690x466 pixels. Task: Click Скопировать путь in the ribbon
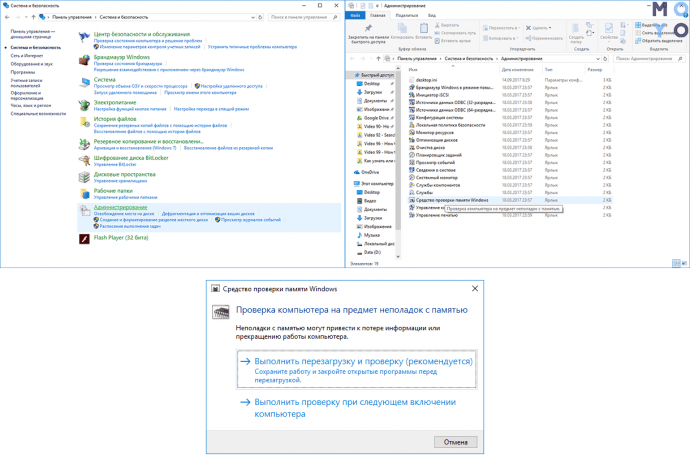coord(455,33)
